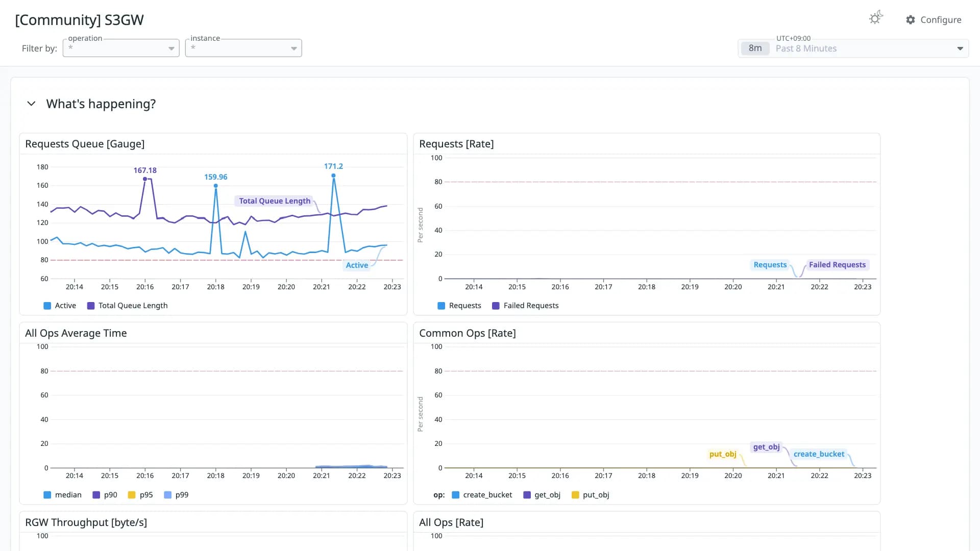Open the instance filter dropdown
This screenshot has width=980, height=551.
pyautogui.click(x=243, y=48)
